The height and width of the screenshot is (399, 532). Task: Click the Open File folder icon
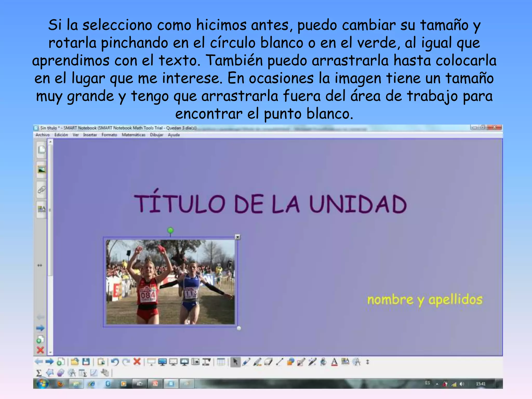[x=75, y=362]
